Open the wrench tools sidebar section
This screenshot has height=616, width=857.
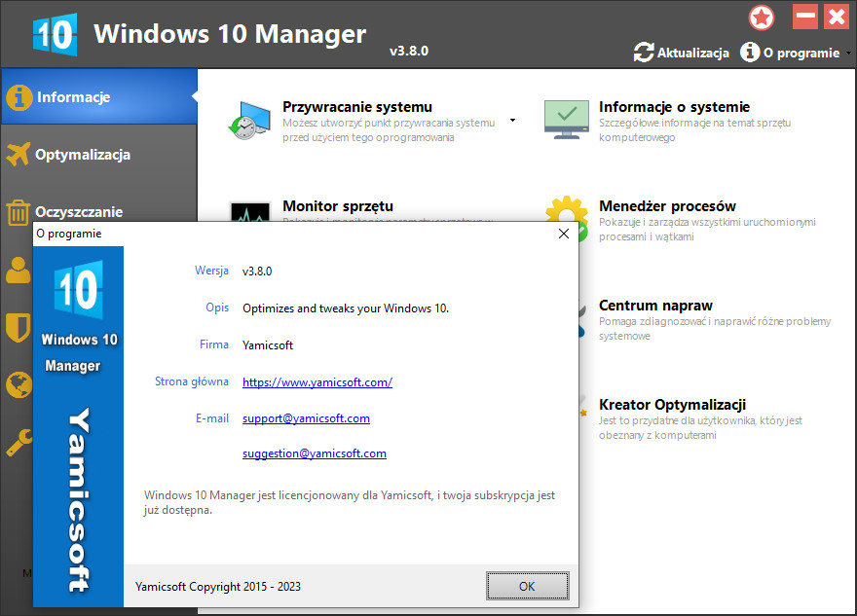pyautogui.click(x=19, y=443)
